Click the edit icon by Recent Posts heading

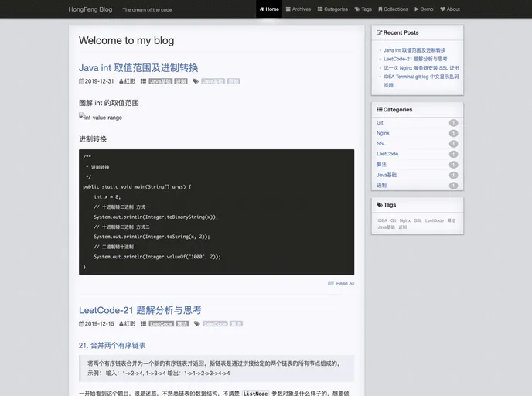click(x=379, y=32)
